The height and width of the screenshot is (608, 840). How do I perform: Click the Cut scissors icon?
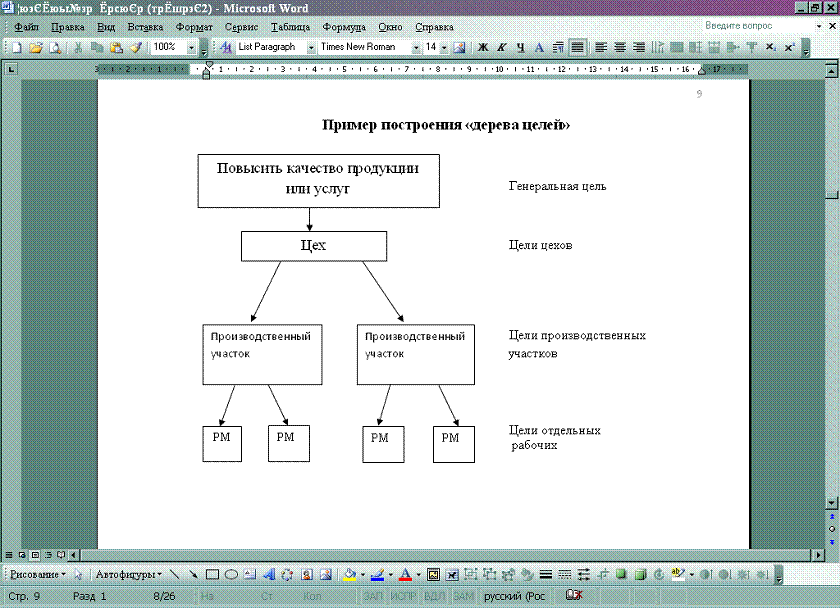click(x=78, y=47)
